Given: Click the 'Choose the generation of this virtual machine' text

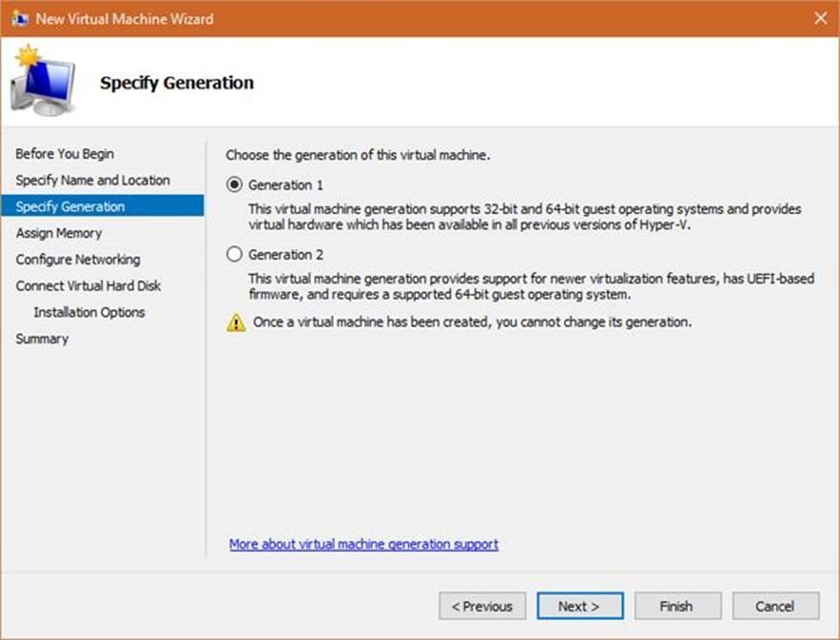Looking at the screenshot, I should tap(357, 155).
